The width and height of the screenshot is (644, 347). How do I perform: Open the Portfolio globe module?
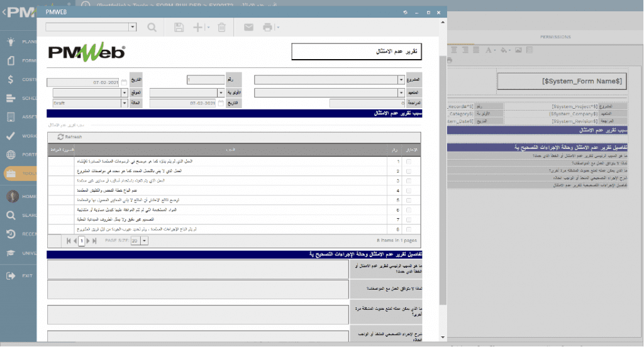11,155
